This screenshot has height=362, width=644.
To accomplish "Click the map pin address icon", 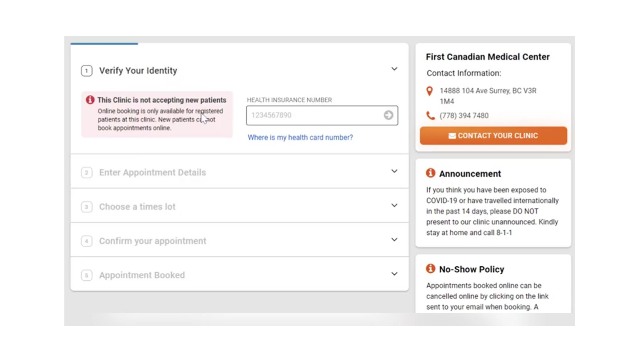I will click(x=430, y=91).
